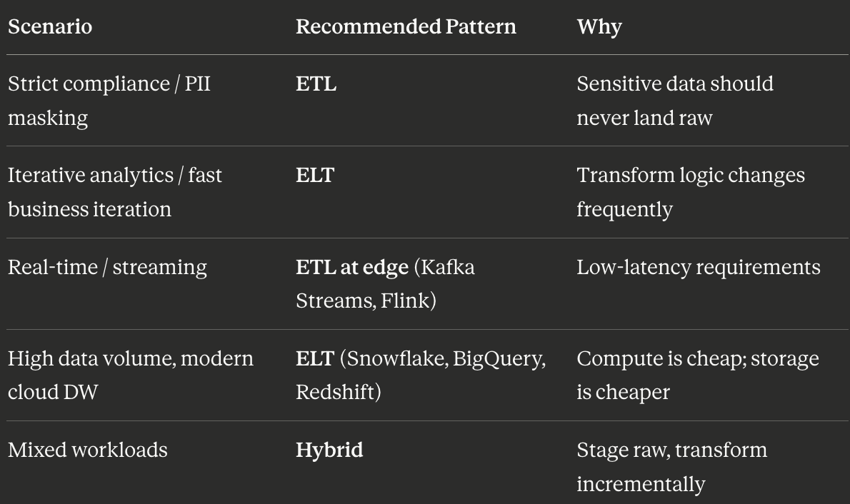850x504 pixels.
Task: Click the Real-time / streaming scenario cell
Action: click(107, 268)
